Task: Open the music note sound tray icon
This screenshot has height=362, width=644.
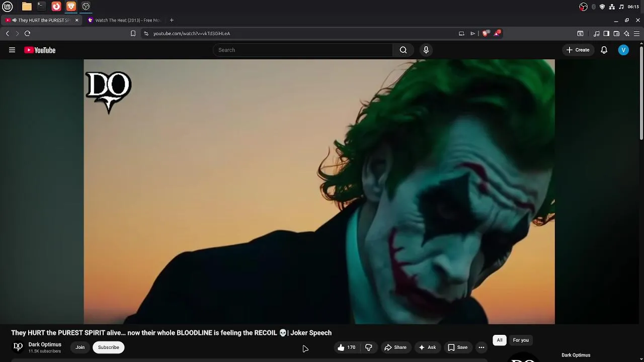Action: [x=621, y=7]
